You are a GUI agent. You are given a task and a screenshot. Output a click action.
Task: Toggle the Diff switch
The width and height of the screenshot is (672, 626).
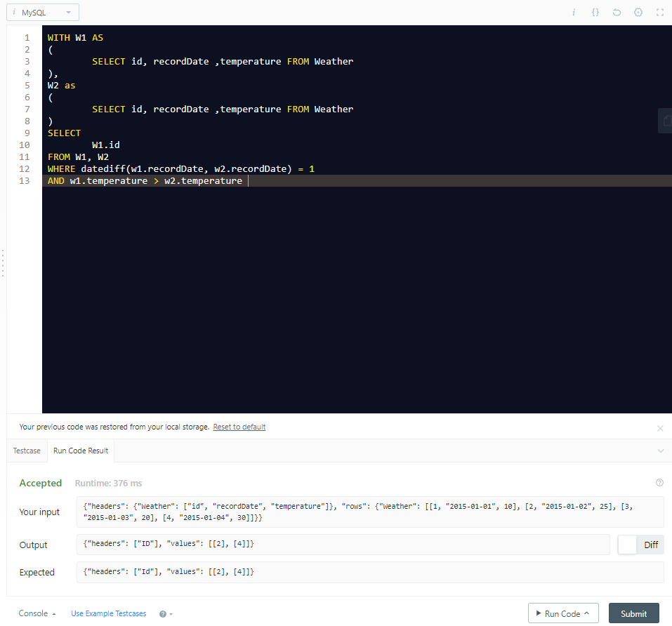click(x=640, y=545)
